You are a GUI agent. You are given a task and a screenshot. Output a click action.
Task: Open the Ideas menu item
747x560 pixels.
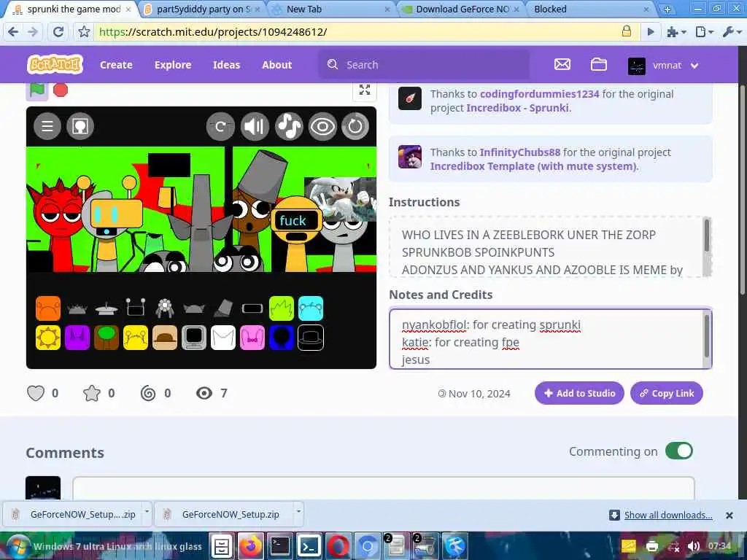pyautogui.click(x=226, y=65)
